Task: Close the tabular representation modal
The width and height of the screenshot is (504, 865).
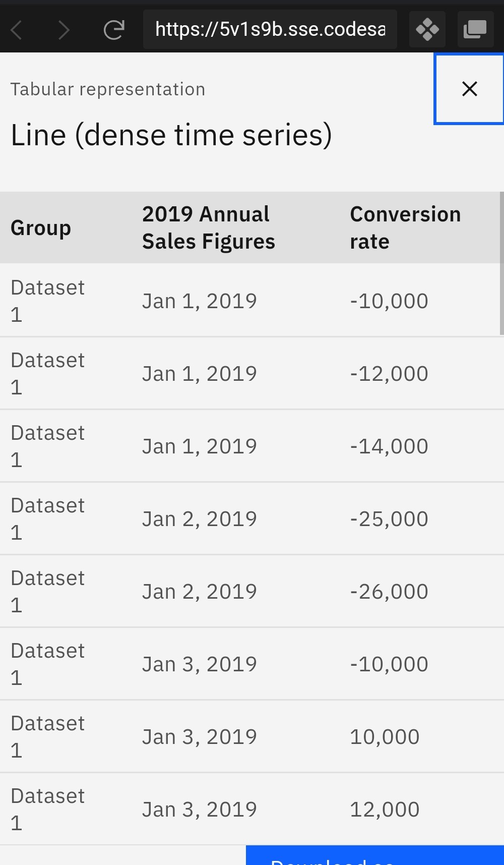Action: pos(469,89)
